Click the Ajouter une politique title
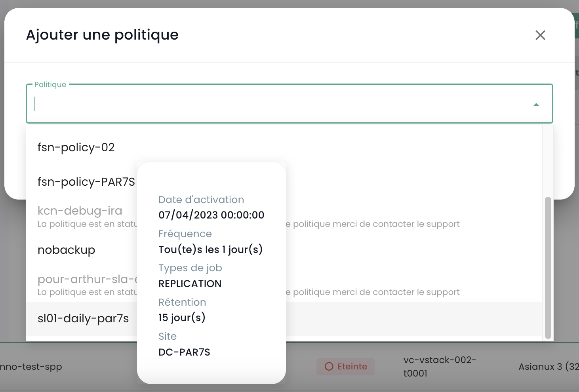The width and height of the screenshot is (579, 392). pyautogui.click(x=102, y=35)
